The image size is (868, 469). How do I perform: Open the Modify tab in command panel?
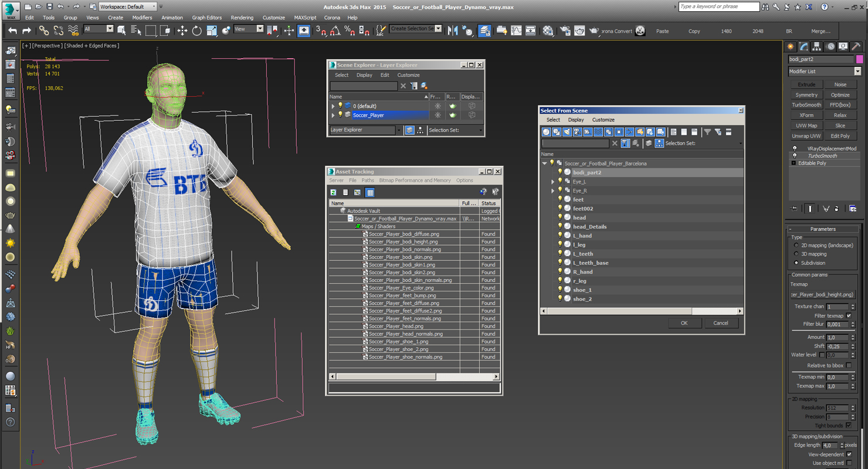(803, 46)
